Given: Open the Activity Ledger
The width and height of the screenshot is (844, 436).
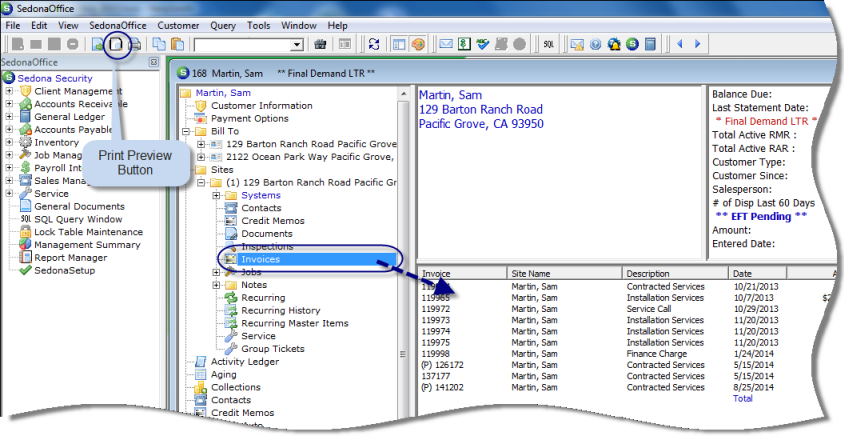Looking at the screenshot, I should (x=245, y=362).
